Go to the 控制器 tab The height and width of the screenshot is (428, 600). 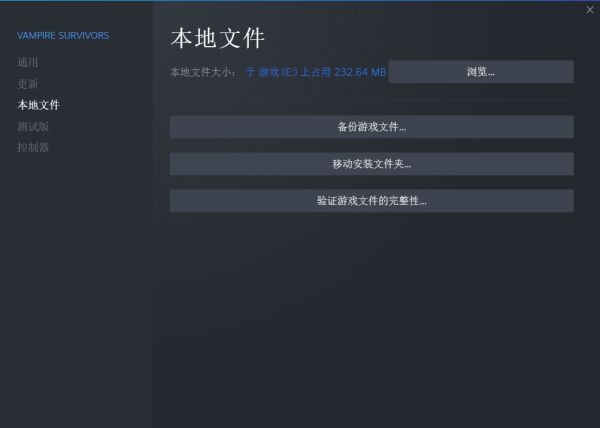(x=33, y=147)
